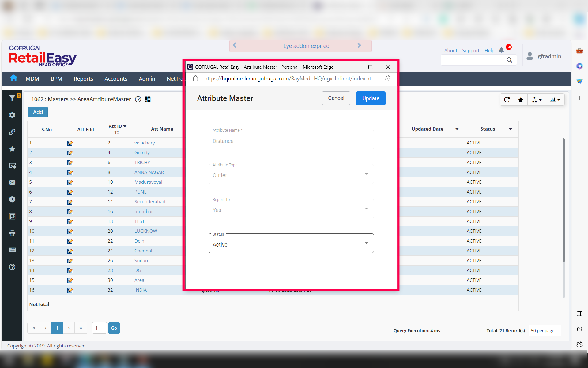Open the settings gear in left sidebar

point(12,115)
